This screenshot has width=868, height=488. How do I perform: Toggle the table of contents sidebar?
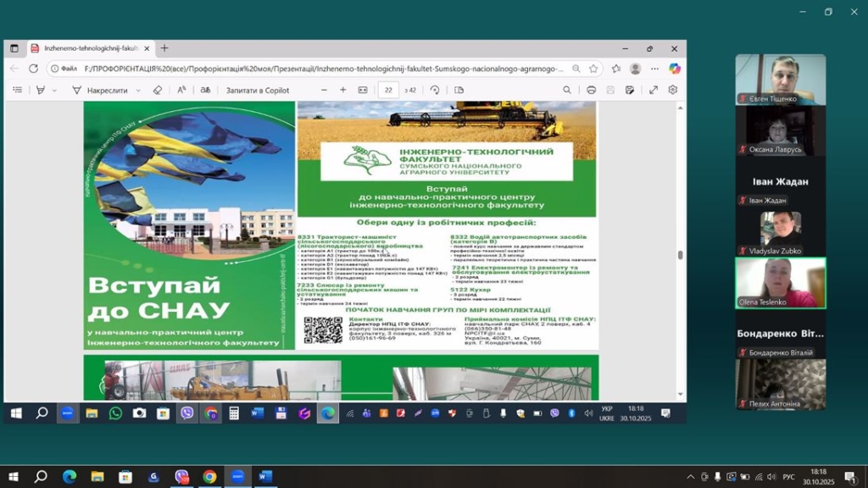coord(17,90)
